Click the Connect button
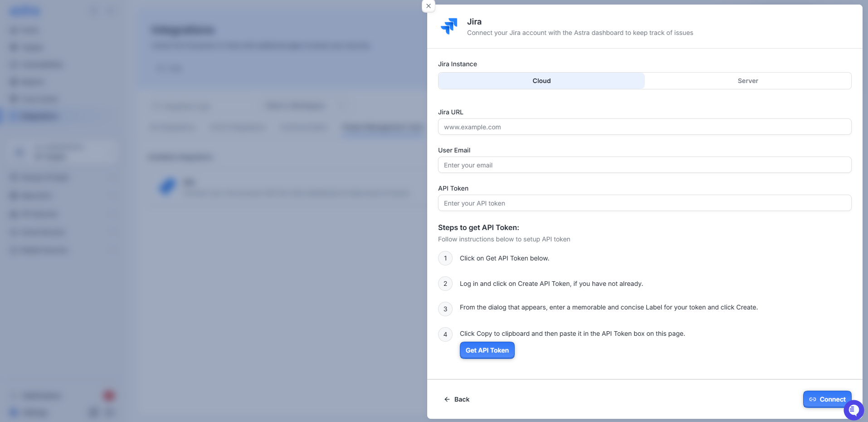 pos(827,399)
